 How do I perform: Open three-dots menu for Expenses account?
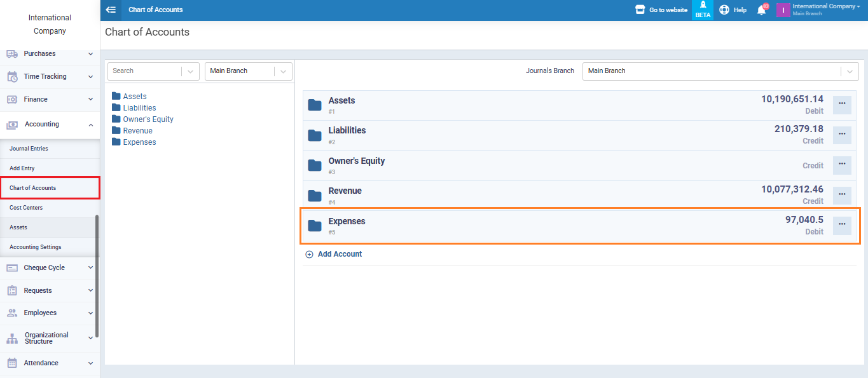[842, 226]
